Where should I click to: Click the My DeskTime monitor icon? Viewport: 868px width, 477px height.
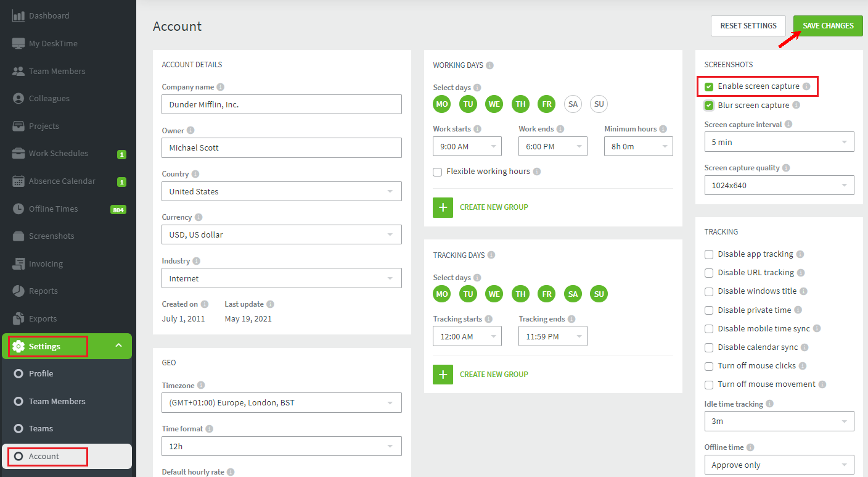[x=18, y=43]
